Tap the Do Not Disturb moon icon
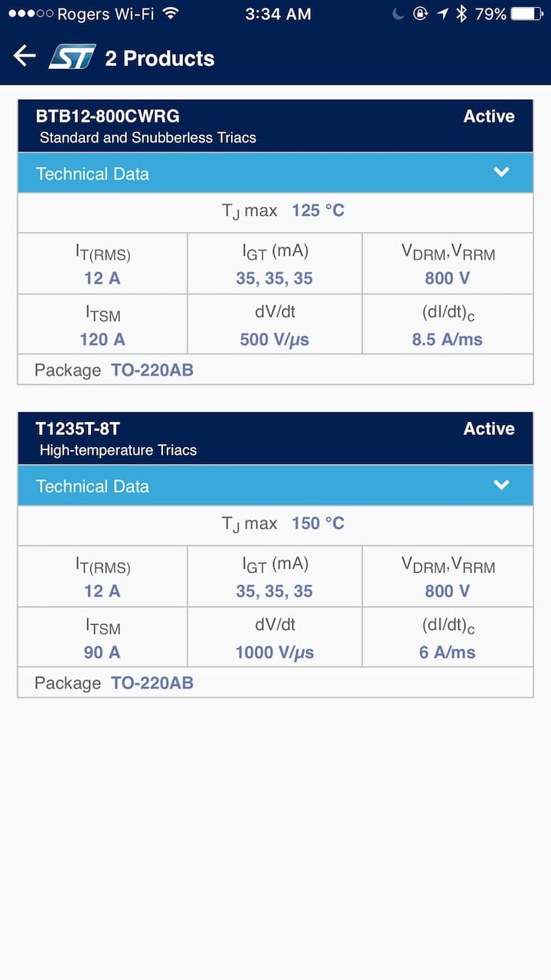Viewport: 551px width, 980px height. [x=398, y=14]
